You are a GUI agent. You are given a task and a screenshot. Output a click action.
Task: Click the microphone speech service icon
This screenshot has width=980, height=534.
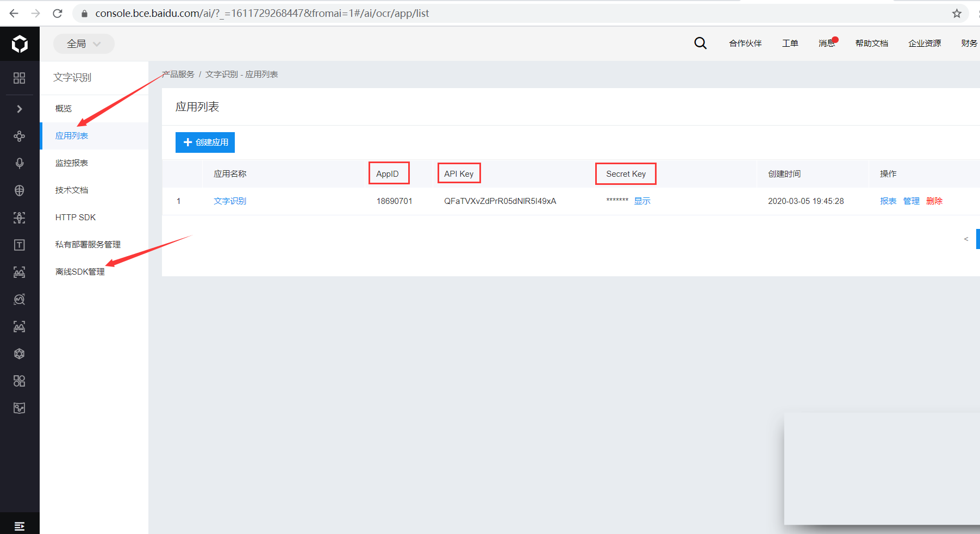coord(20,163)
